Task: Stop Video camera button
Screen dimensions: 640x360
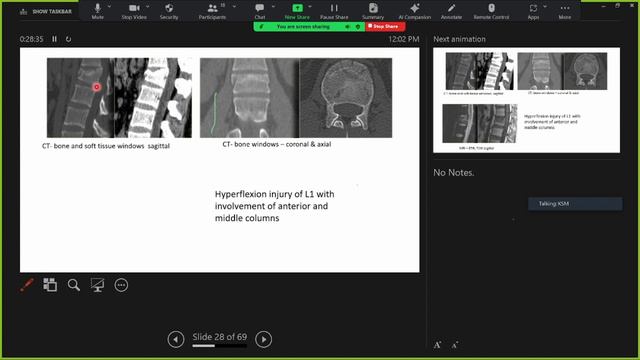Action: click(134, 11)
